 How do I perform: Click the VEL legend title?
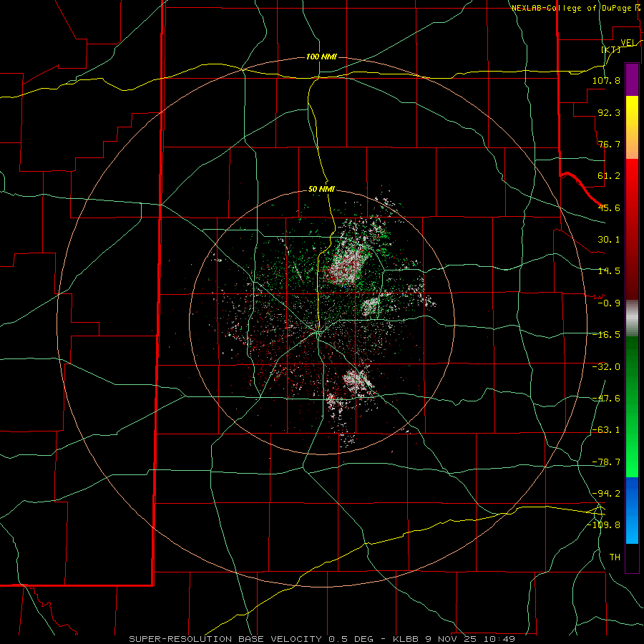[x=628, y=43]
